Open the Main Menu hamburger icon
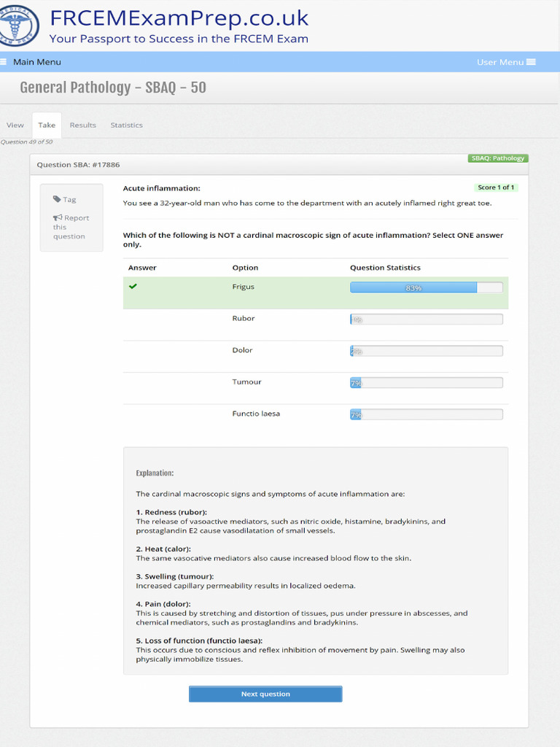 4,62
